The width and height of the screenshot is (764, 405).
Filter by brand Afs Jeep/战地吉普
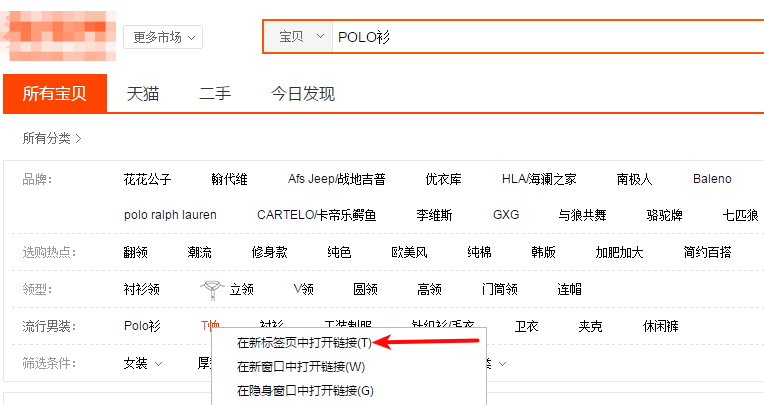click(336, 179)
